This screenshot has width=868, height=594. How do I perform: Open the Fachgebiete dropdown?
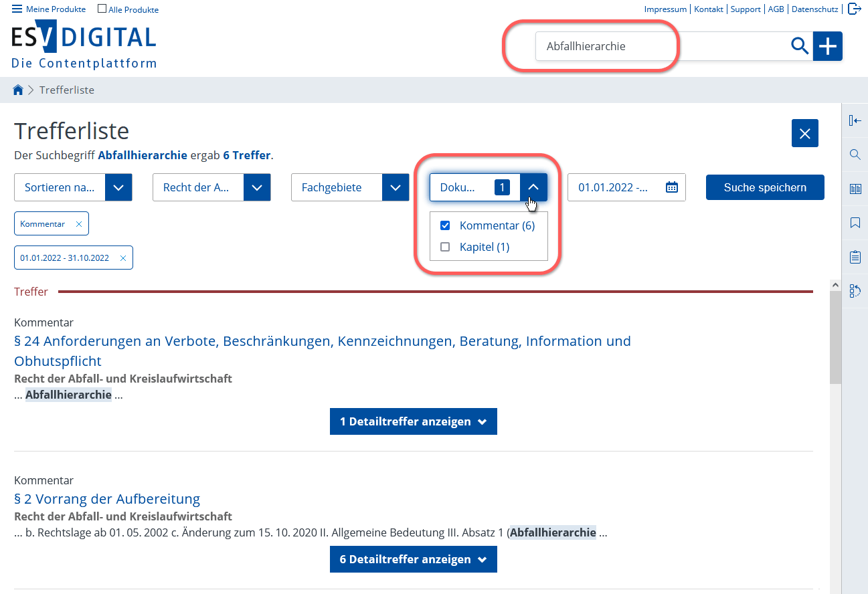(x=395, y=187)
